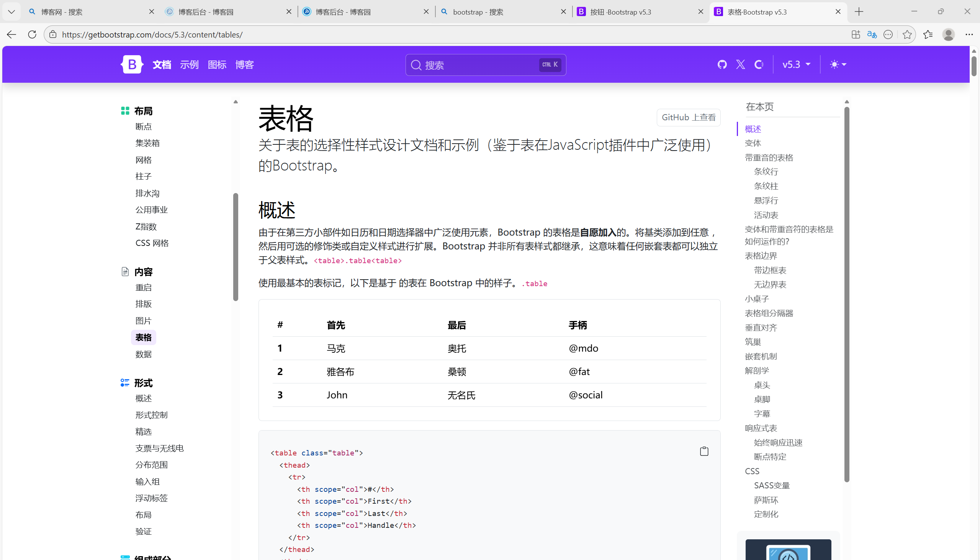Open the 示例 navigation menu item
The height and width of the screenshot is (560, 980).
(x=189, y=65)
